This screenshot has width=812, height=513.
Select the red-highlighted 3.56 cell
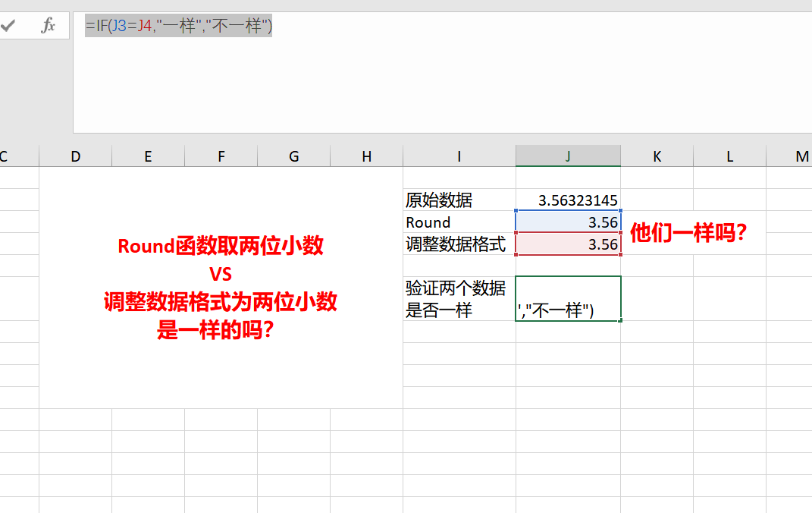(x=568, y=244)
